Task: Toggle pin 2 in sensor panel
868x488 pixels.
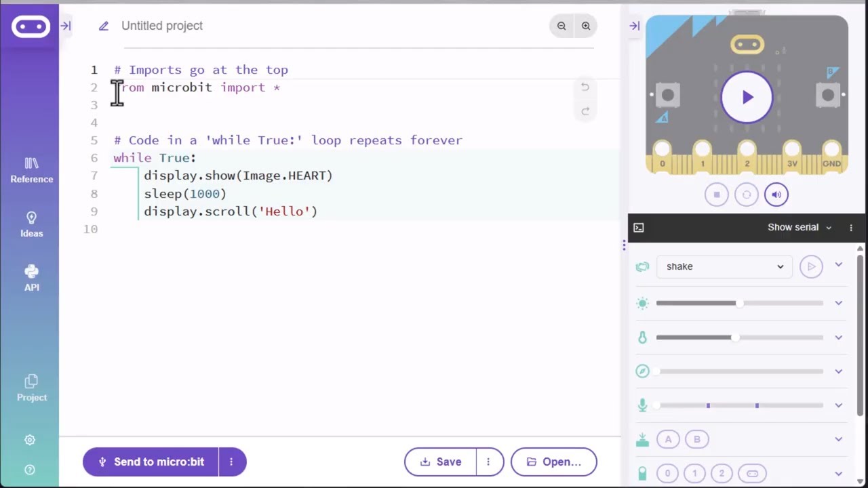Action: click(x=722, y=473)
